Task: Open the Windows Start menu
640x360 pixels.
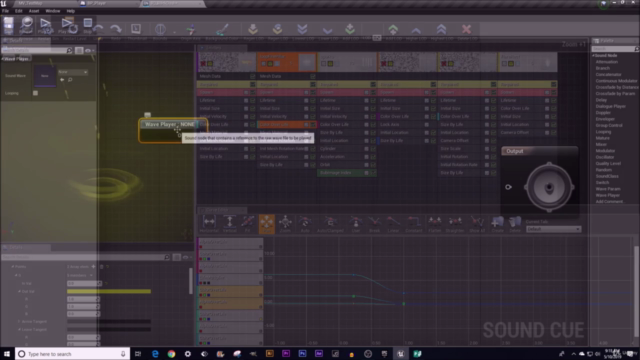Action: [x=7, y=354]
